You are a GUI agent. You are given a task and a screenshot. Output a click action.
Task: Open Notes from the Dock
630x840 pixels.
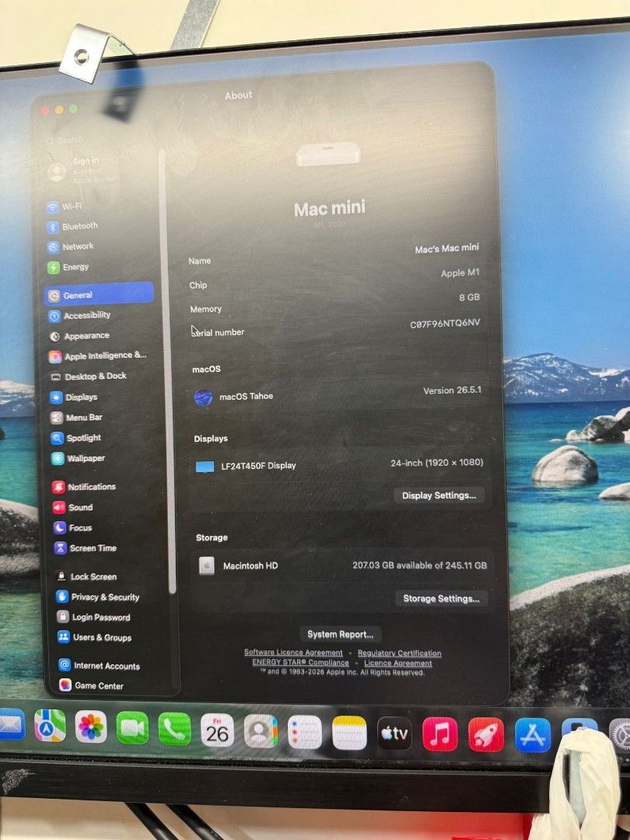coord(349,733)
